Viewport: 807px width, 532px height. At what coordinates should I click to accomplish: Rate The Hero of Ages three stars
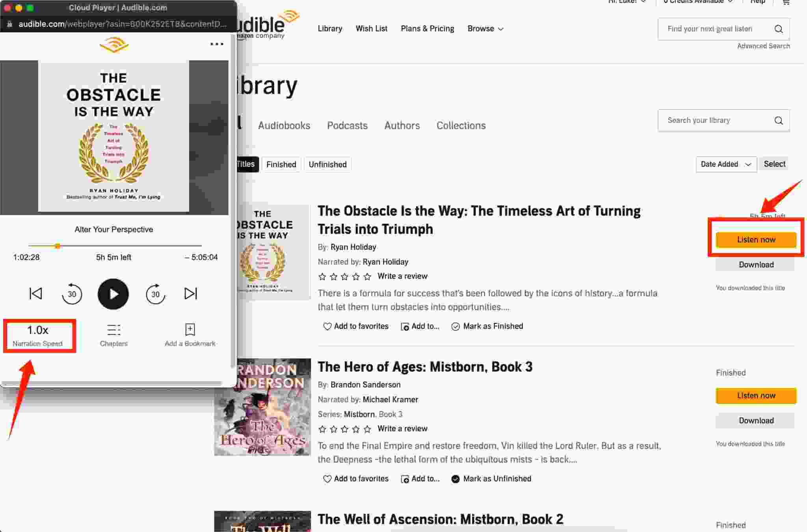pyautogui.click(x=345, y=429)
